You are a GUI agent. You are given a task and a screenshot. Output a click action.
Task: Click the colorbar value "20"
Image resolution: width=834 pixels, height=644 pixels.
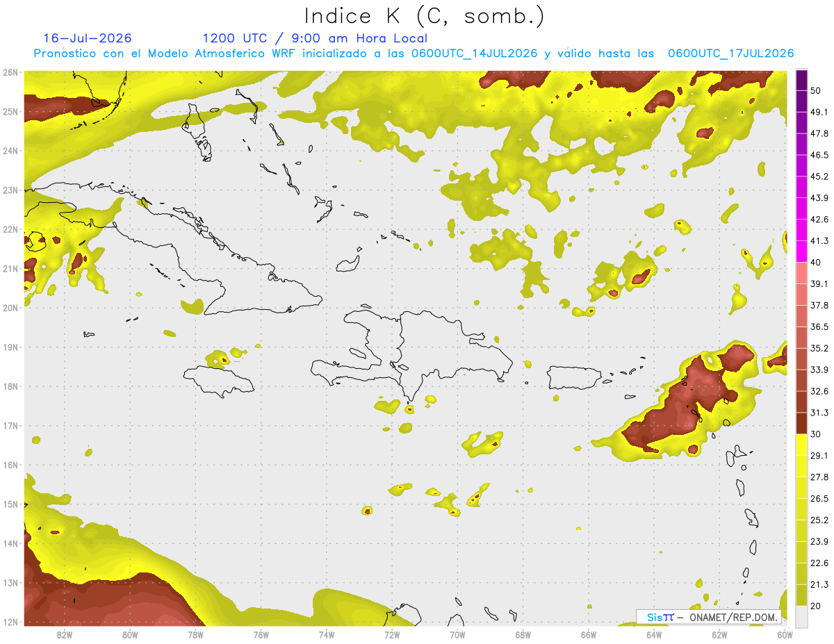(x=816, y=606)
